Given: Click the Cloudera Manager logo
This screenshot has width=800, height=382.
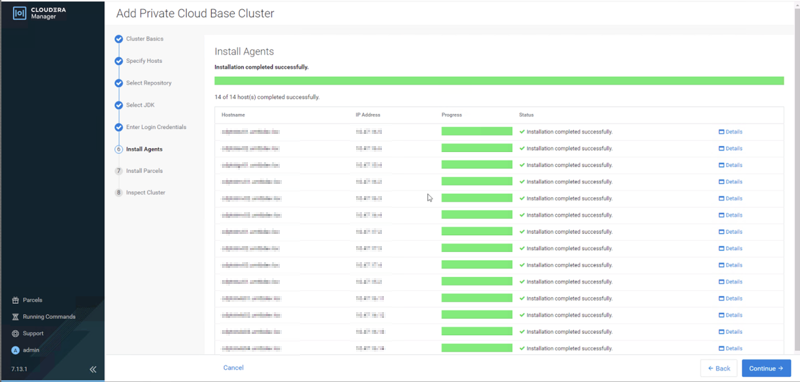Looking at the screenshot, I should pos(39,13).
